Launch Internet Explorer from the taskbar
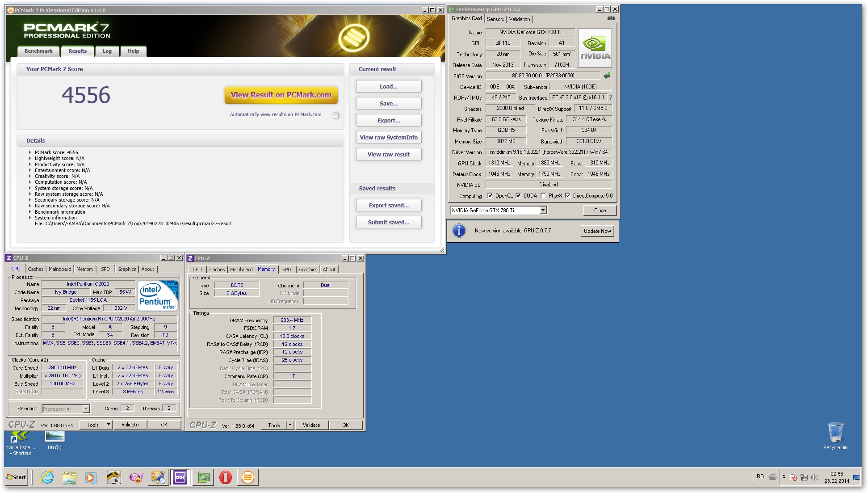This screenshot has width=868, height=493. (x=47, y=477)
